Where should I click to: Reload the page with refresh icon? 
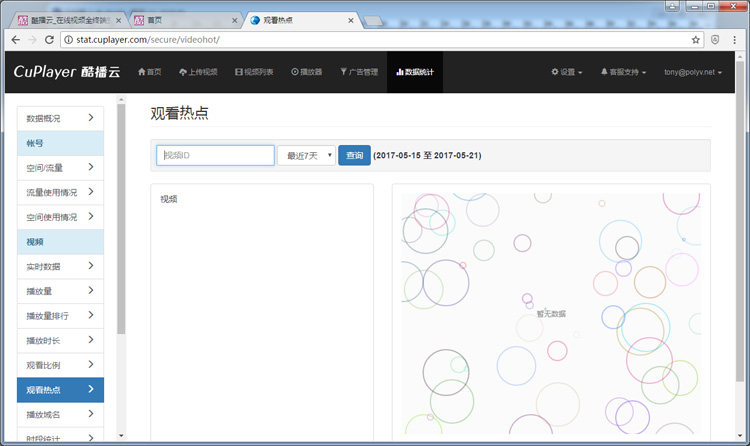pyautogui.click(x=51, y=40)
